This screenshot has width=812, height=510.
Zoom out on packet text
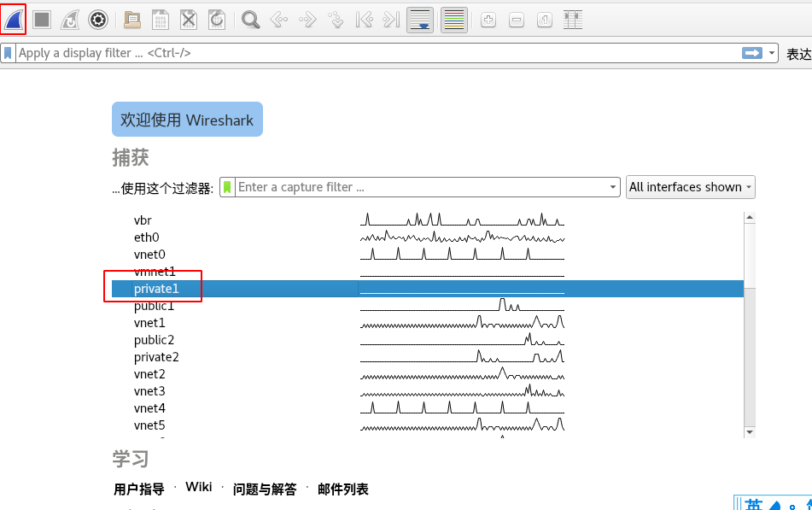[517, 20]
